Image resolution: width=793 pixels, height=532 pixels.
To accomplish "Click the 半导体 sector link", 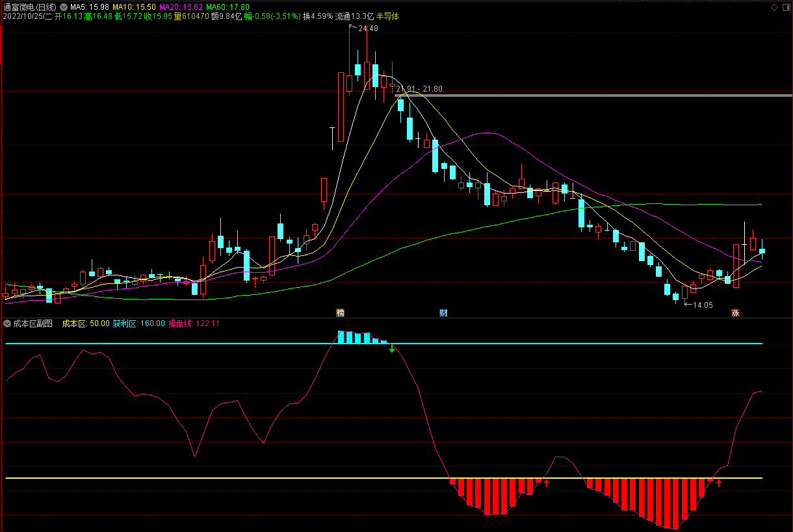I will [388, 16].
